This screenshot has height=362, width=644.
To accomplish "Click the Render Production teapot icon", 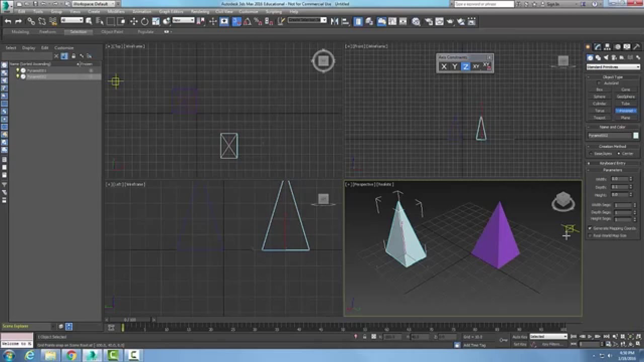I will 450,21.
